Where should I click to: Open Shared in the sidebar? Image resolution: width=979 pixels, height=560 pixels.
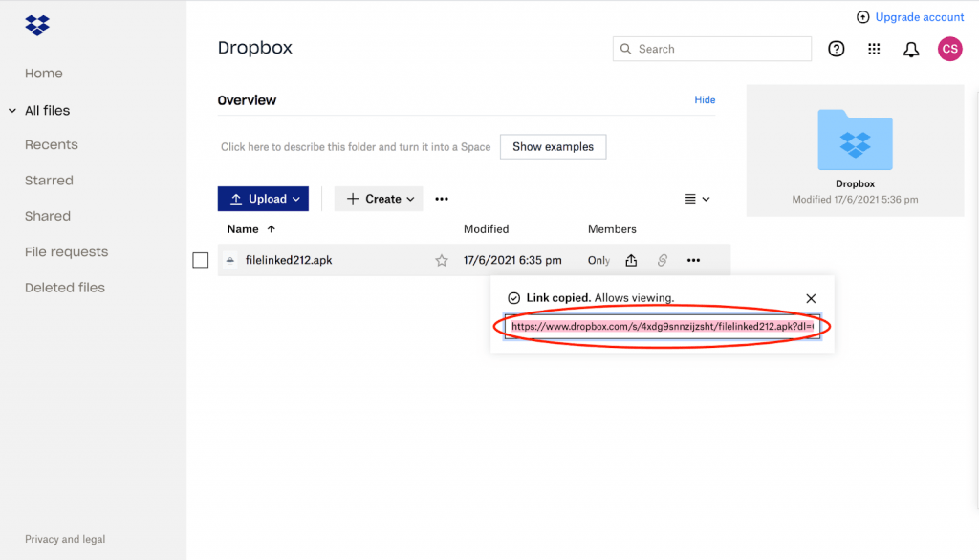click(48, 216)
